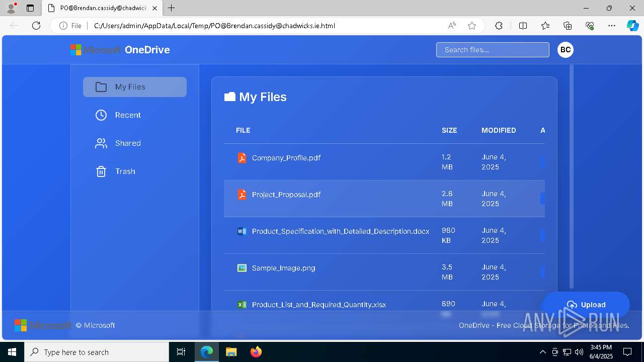Click the FILE column header
Image resolution: width=644 pixels, height=362 pixels.
point(243,130)
